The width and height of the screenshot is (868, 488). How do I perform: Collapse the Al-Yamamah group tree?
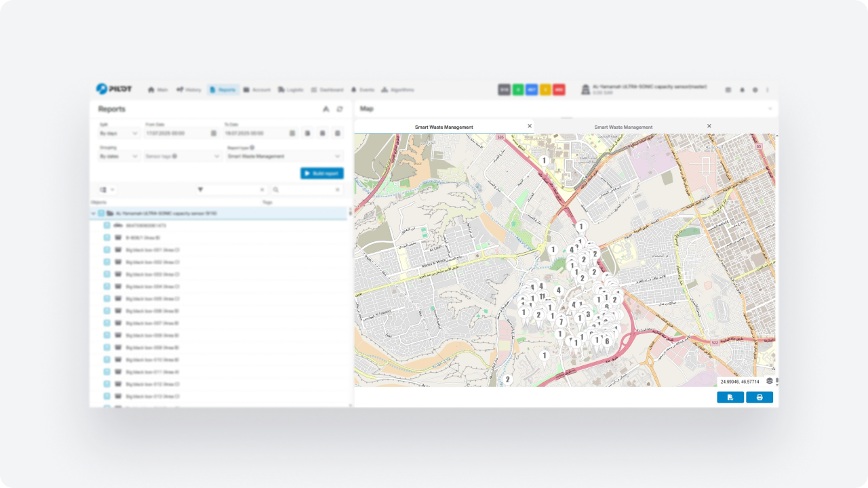[x=94, y=213]
